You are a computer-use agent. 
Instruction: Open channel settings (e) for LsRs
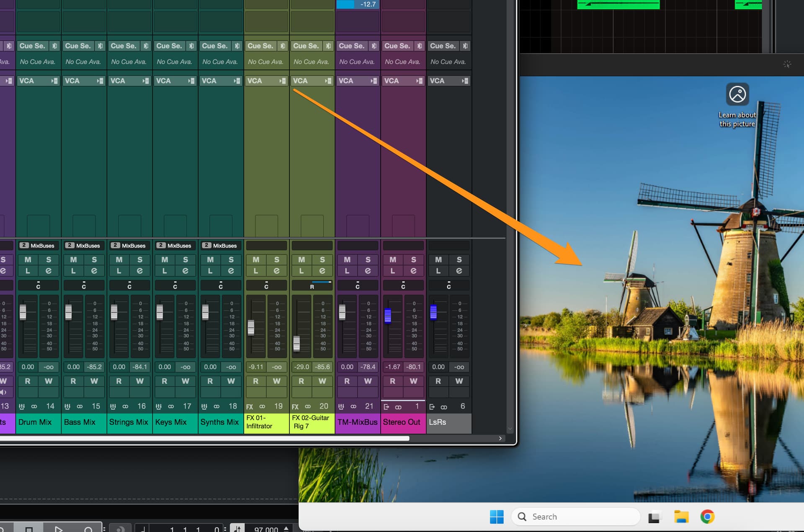(x=459, y=271)
